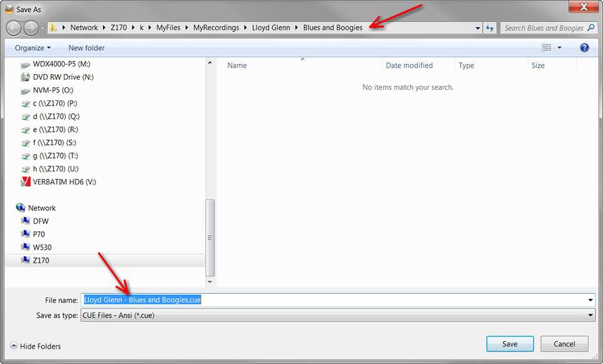This screenshot has width=603, height=364.
Task: Open Help with the question mark icon
Action: pos(584,48)
